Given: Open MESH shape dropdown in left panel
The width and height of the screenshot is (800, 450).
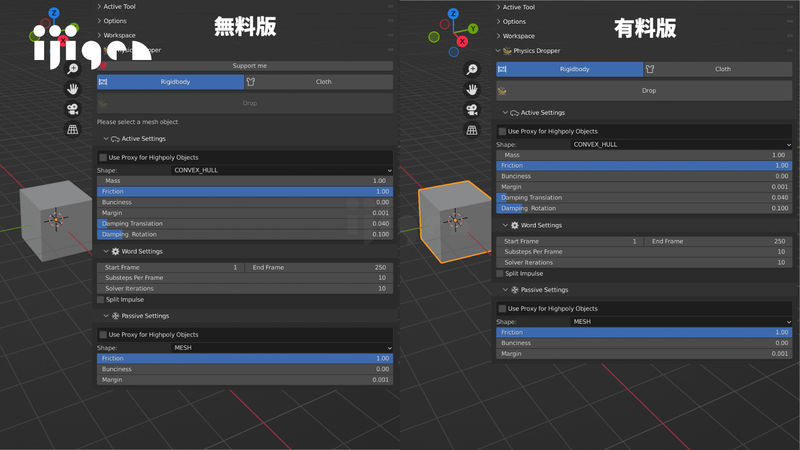Looking at the screenshot, I should [x=282, y=347].
